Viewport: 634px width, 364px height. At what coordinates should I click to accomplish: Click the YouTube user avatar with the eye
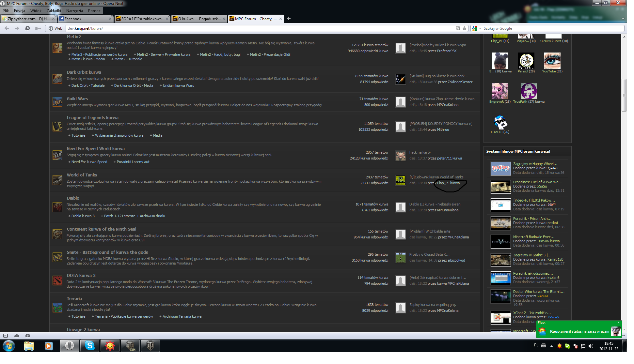(x=552, y=61)
